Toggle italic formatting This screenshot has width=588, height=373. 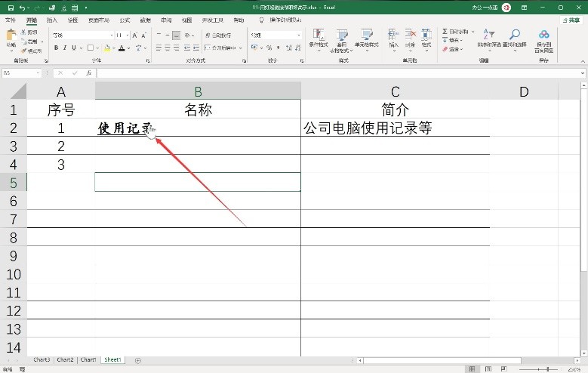coord(65,48)
